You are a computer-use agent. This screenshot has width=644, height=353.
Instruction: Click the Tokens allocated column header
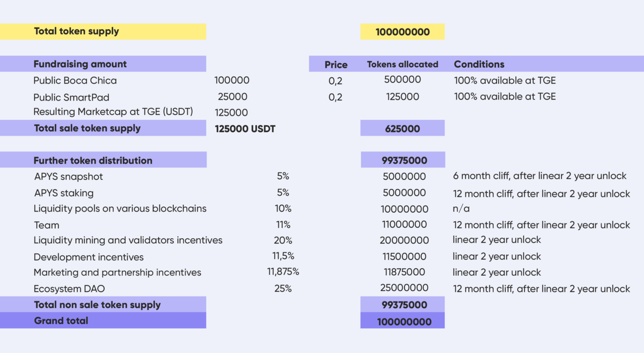[x=402, y=64]
